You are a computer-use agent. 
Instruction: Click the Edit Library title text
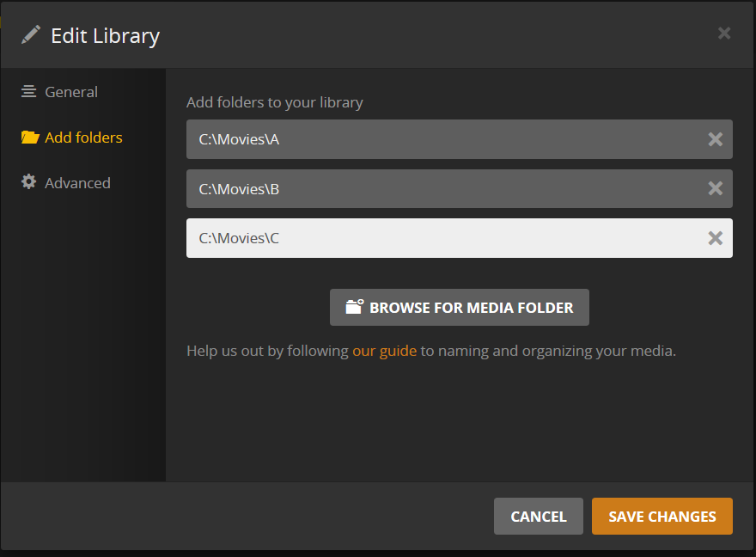coord(105,35)
